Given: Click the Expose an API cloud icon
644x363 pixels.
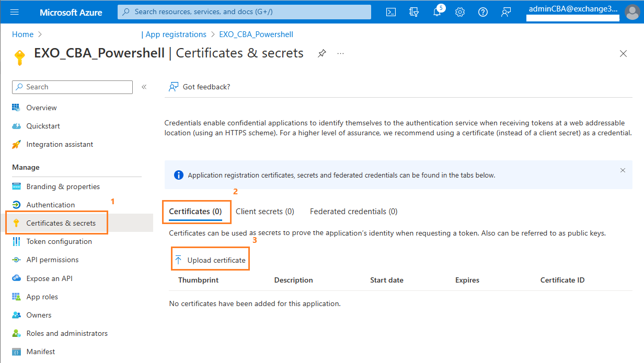Looking at the screenshot, I should [x=16, y=278].
